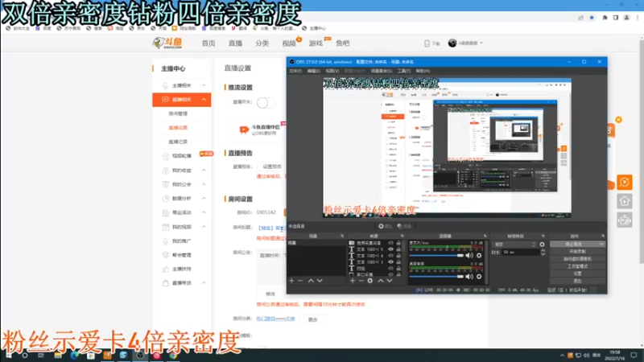644x362 pixels.
Task: Undock the 来源 panel via header icon
Action: click(x=402, y=236)
